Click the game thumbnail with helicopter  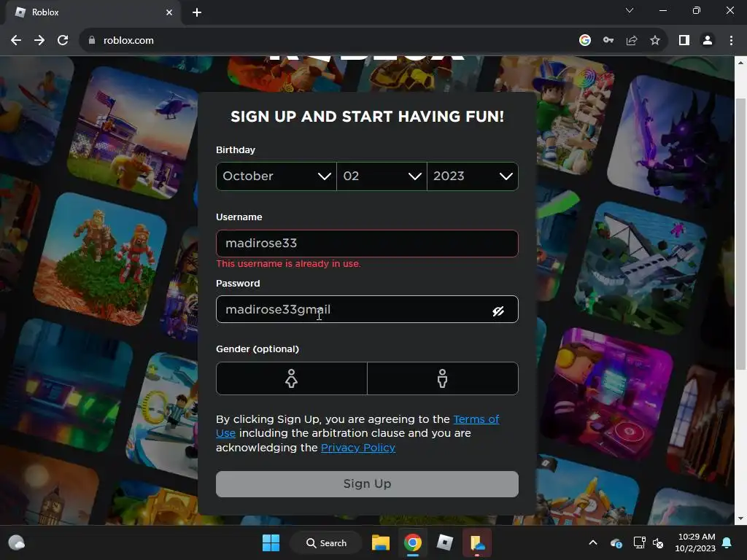(133, 133)
